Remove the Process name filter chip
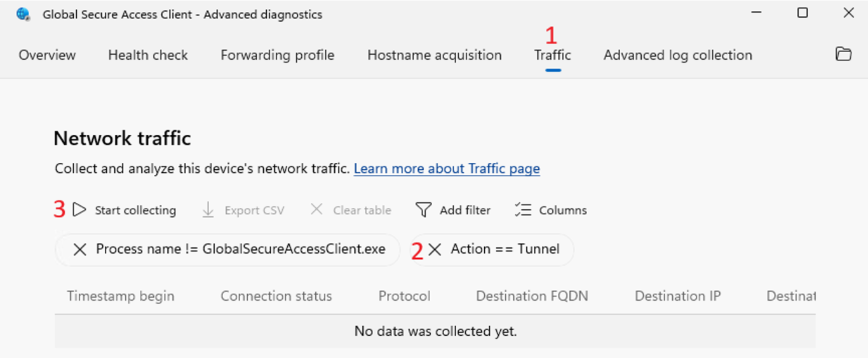Screen dimensions: 868x358 tap(79, 249)
